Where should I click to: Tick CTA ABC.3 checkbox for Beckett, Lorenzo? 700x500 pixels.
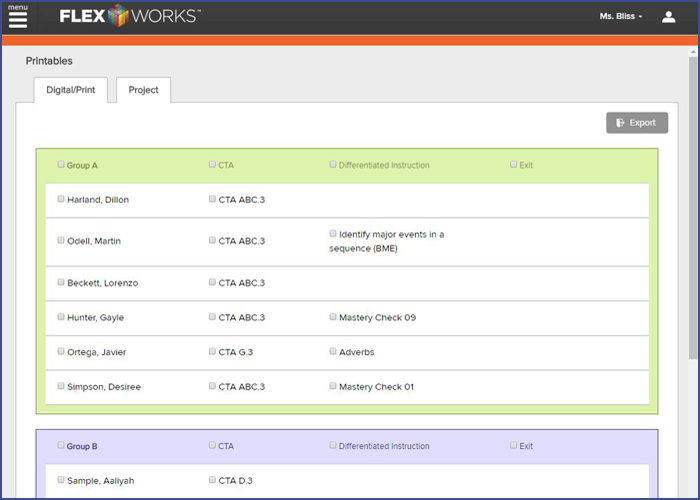click(212, 282)
